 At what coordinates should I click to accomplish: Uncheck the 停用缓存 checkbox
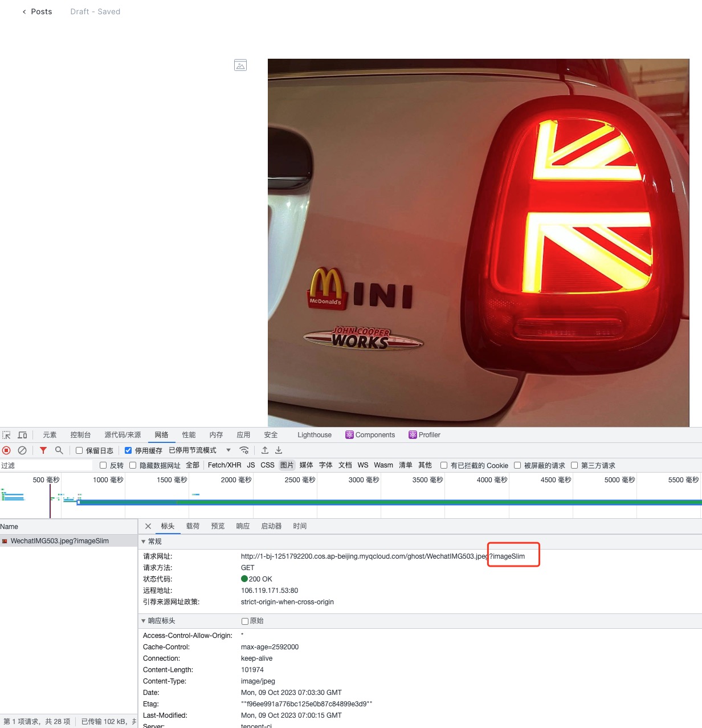(128, 450)
